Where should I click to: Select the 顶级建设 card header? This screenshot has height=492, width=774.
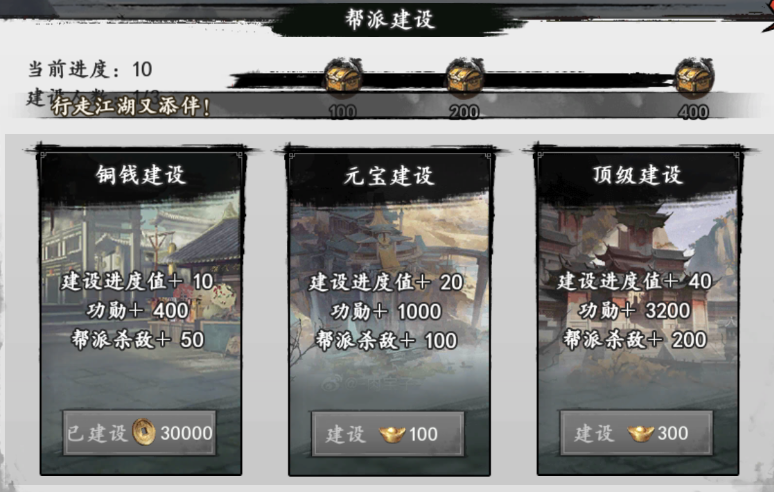pyautogui.click(x=638, y=174)
